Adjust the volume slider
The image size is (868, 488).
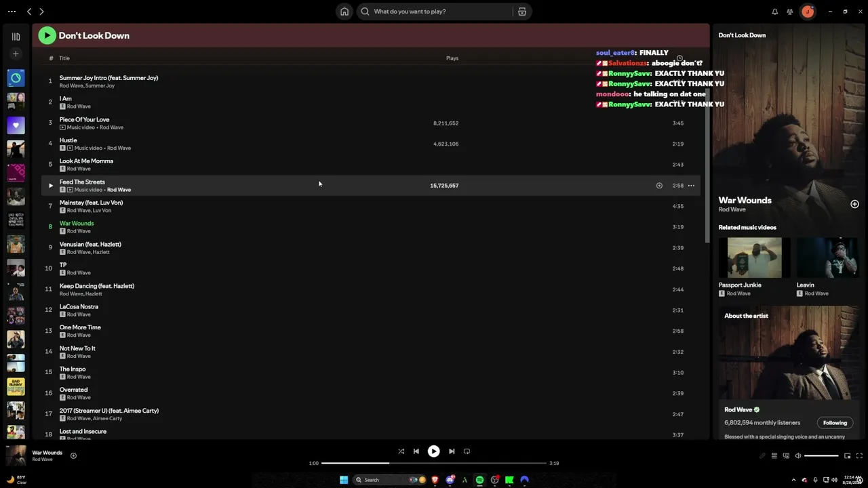[821, 456]
